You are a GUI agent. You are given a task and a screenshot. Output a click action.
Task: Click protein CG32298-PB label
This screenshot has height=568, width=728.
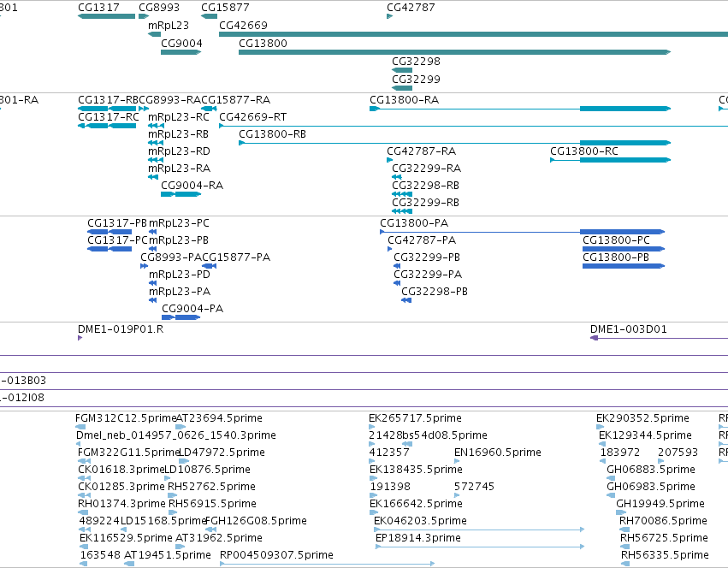[434, 292]
